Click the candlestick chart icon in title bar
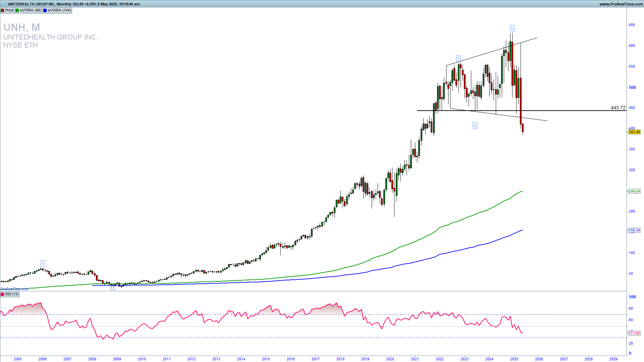The image size is (644, 362). pyautogui.click(x=4, y=4)
